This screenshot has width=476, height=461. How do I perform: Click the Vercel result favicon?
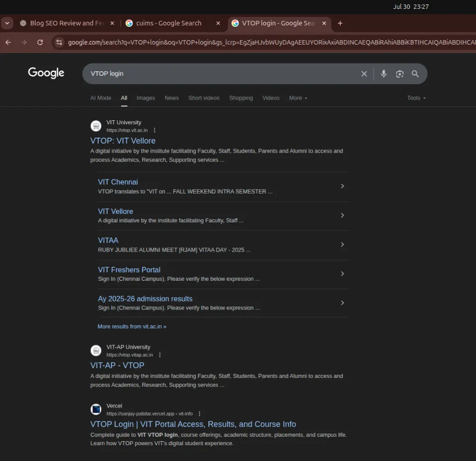pyautogui.click(x=96, y=410)
